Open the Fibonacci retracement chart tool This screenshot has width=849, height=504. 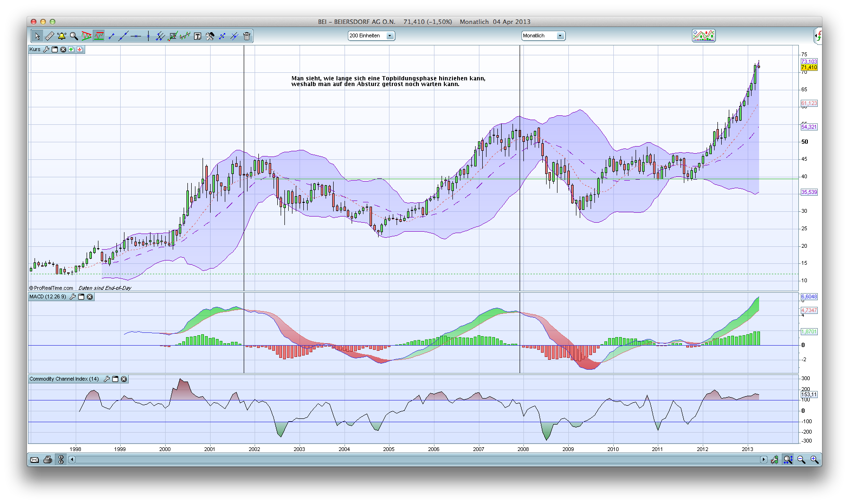(173, 36)
